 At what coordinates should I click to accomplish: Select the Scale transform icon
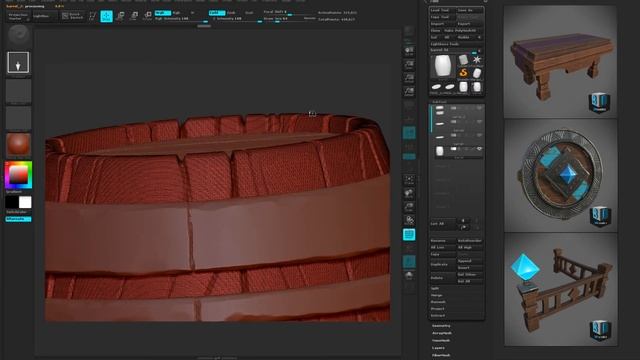tap(133, 16)
